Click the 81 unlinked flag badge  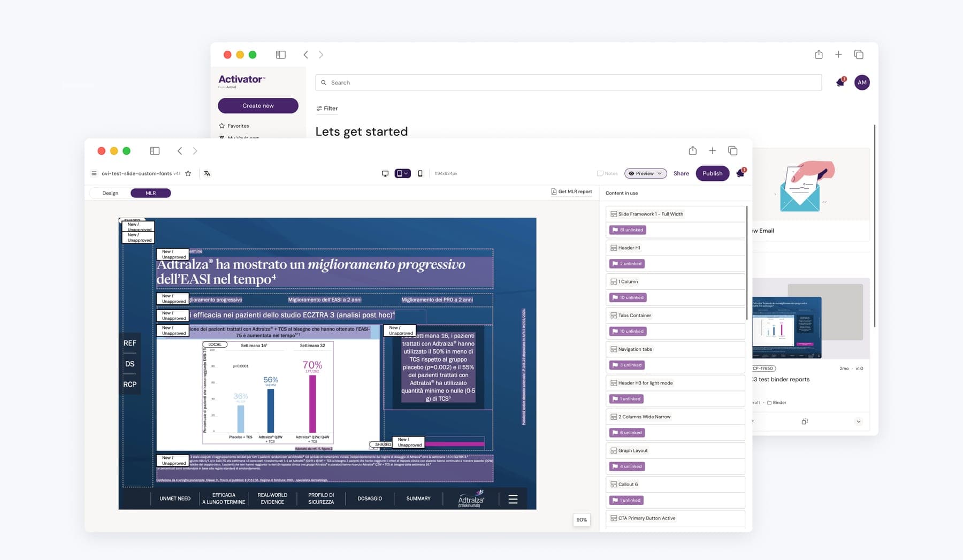tap(628, 230)
